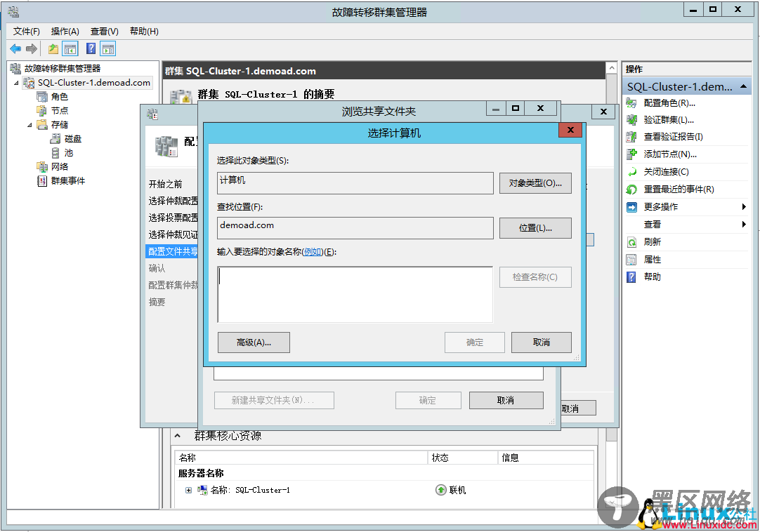Toggle the action pane toolbar icon
Image resolution: width=760 pixels, height=532 pixels.
pos(108,49)
